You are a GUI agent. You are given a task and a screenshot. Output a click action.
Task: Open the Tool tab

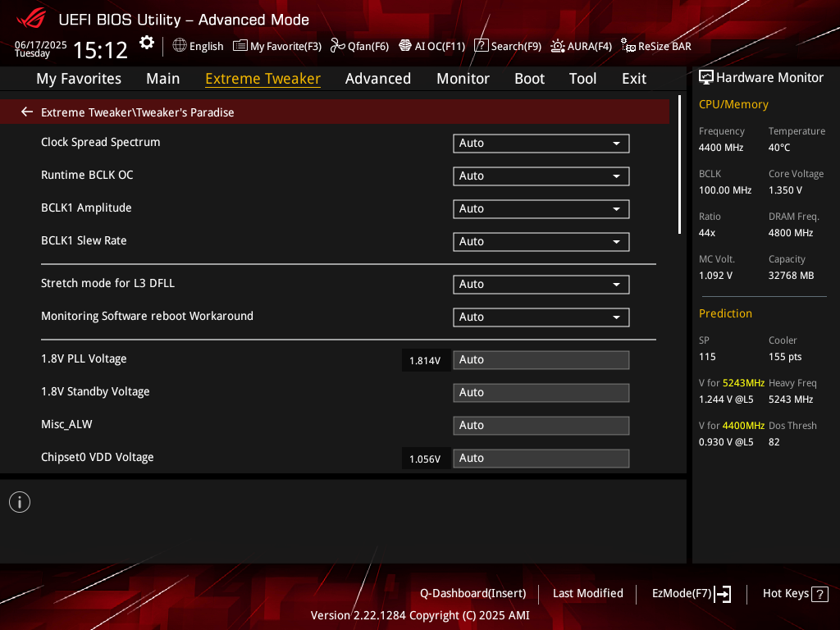click(x=583, y=79)
